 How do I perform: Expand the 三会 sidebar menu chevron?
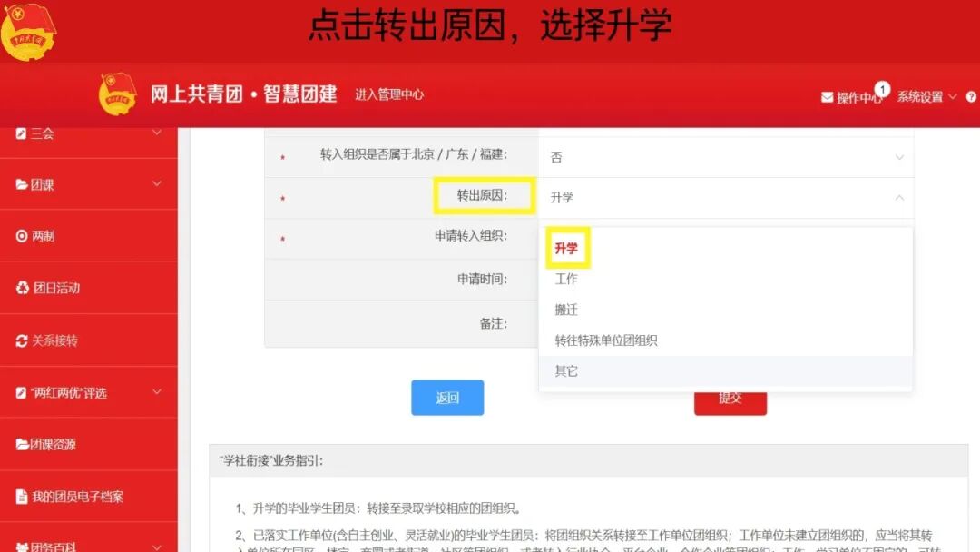pos(157,133)
